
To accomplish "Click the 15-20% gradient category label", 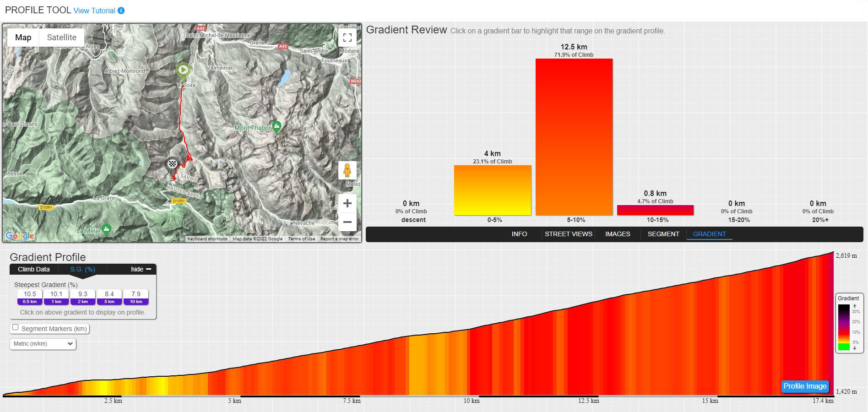I will [739, 220].
